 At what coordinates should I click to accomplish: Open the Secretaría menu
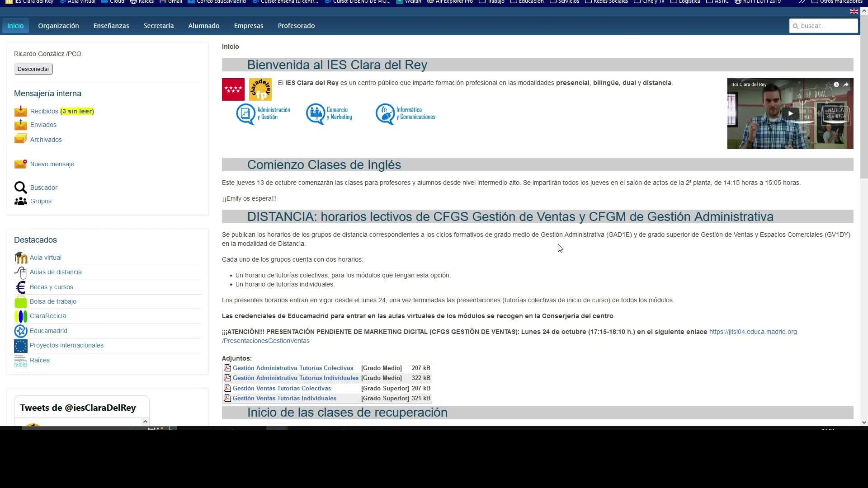158,26
